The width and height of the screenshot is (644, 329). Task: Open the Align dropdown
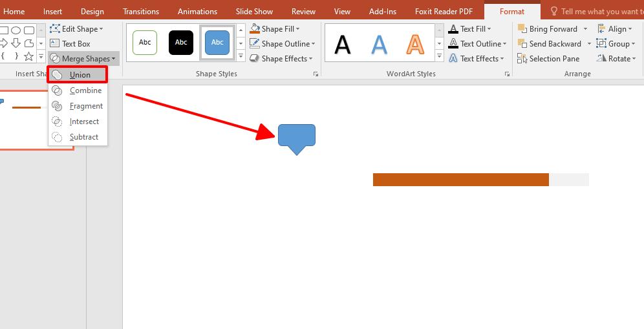pos(614,28)
